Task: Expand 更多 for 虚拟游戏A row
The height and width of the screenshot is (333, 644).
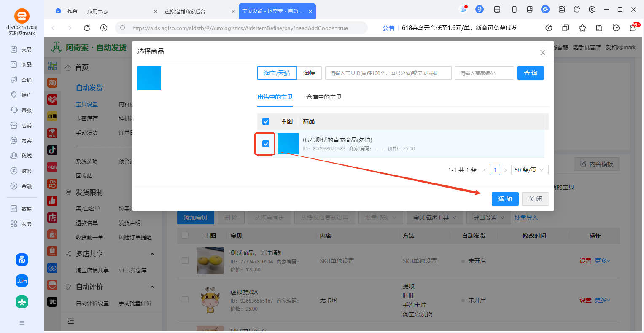Action: (603, 300)
